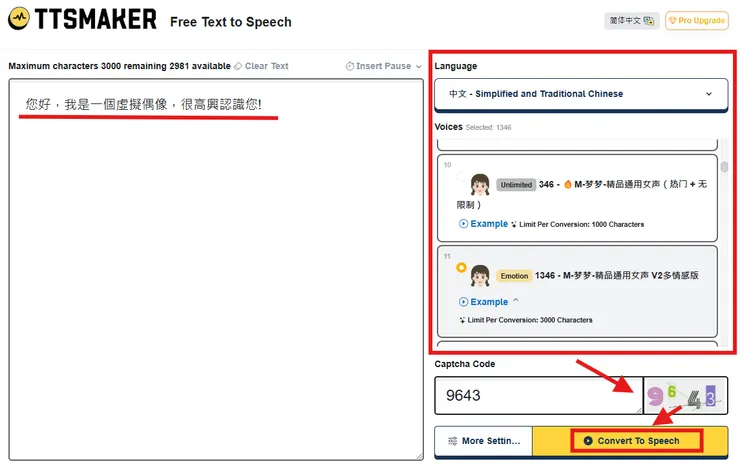Play Example for voice 1346

click(x=483, y=302)
